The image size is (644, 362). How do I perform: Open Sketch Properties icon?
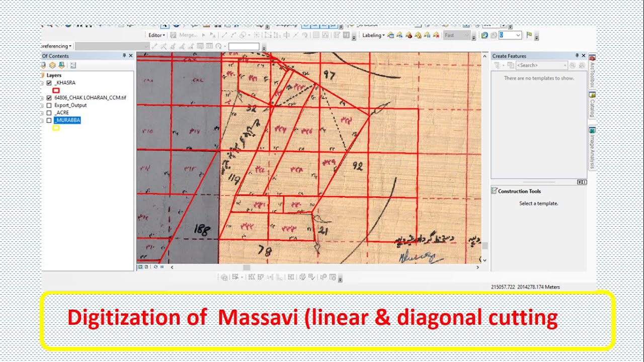coord(325,35)
